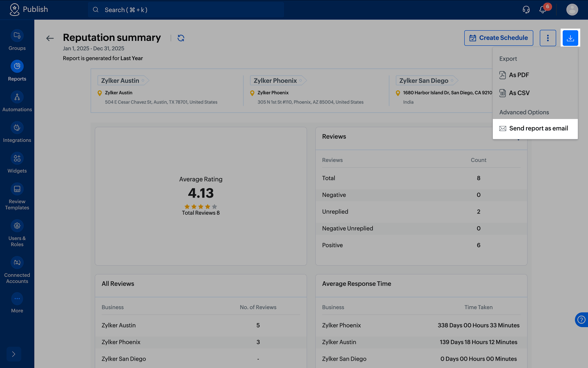Select Send report as email
Image resolution: width=588 pixels, height=368 pixels.
click(535, 128)
